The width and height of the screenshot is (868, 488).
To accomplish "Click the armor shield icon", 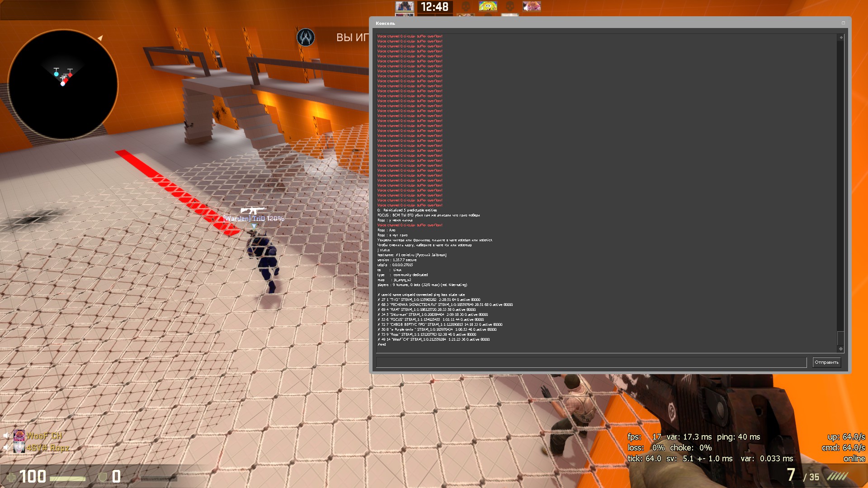I will [x=103, y=477].
